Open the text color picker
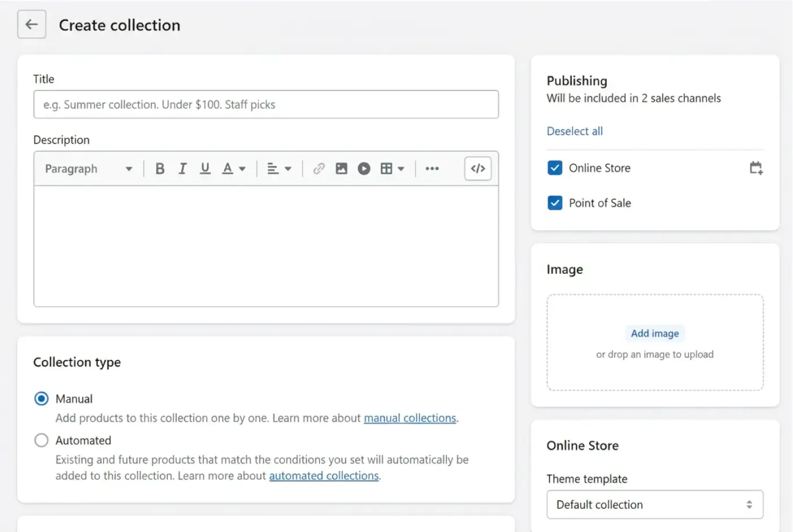 229,168
